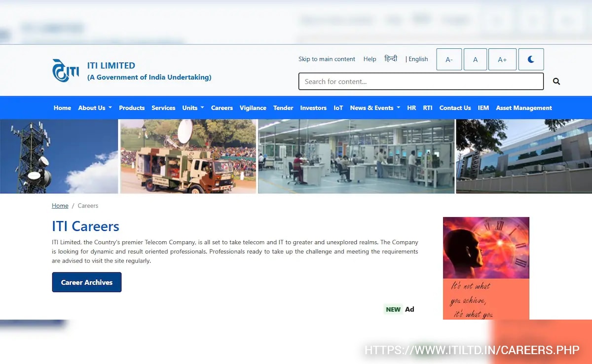
Task: Open the News & Events dropdown
Action: click(374, 108)
